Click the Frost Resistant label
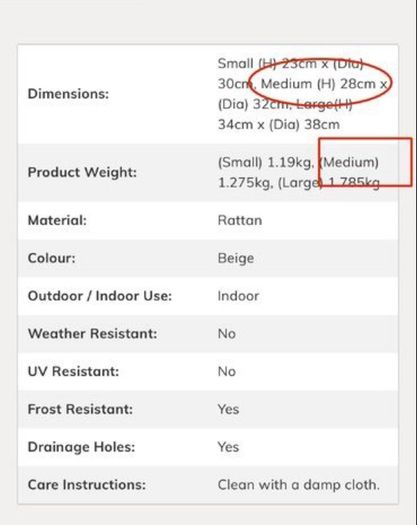The image size is (417, 525). point(80,409)
